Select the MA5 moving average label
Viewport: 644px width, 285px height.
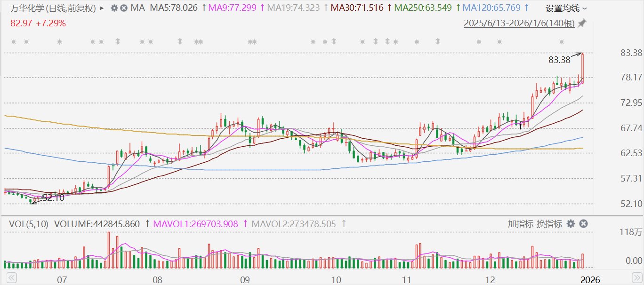click(x=173, y=8)
